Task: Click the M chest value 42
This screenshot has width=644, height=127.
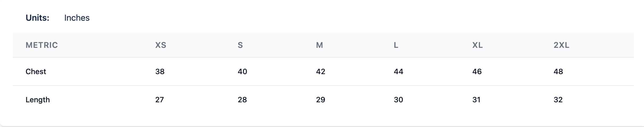Action: [x=320, y=71]
